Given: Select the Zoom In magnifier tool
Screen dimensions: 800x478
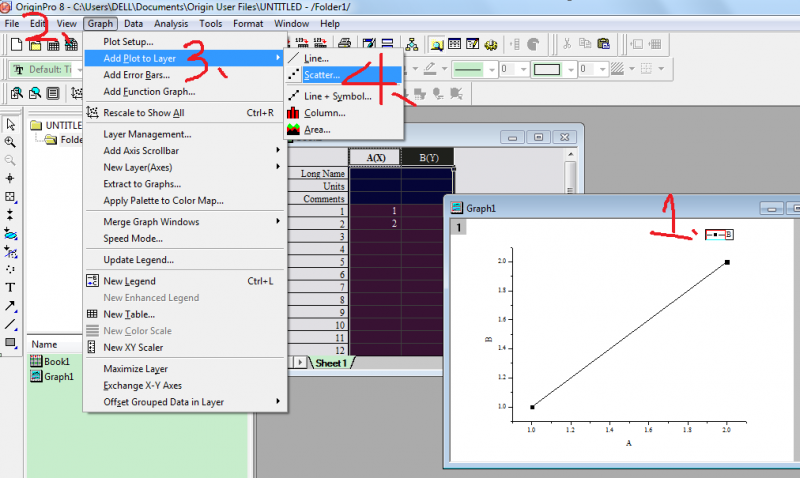Looking at the screenshot, I should [x=10, y=142].
